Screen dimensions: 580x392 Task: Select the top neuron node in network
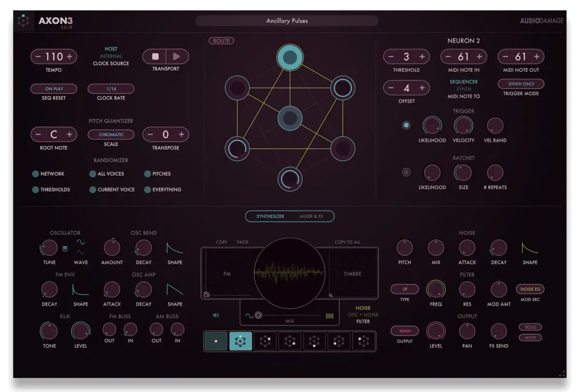(x=290, y=58)
